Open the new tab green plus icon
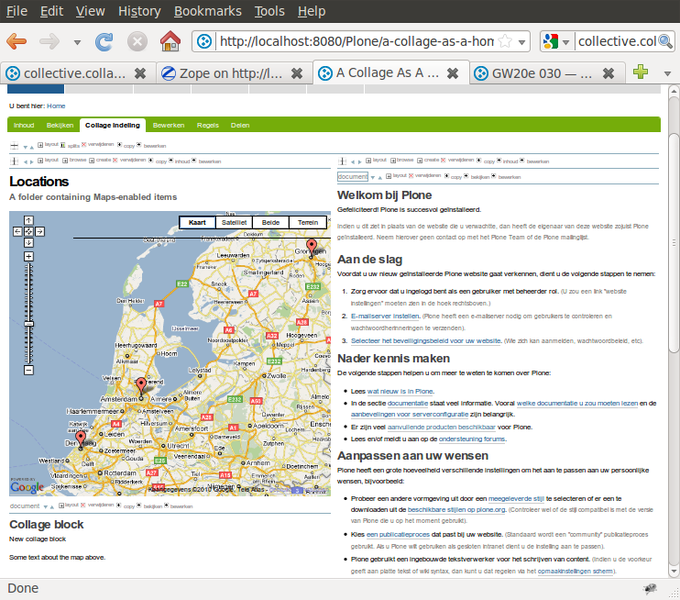 [x=640, y=72]
